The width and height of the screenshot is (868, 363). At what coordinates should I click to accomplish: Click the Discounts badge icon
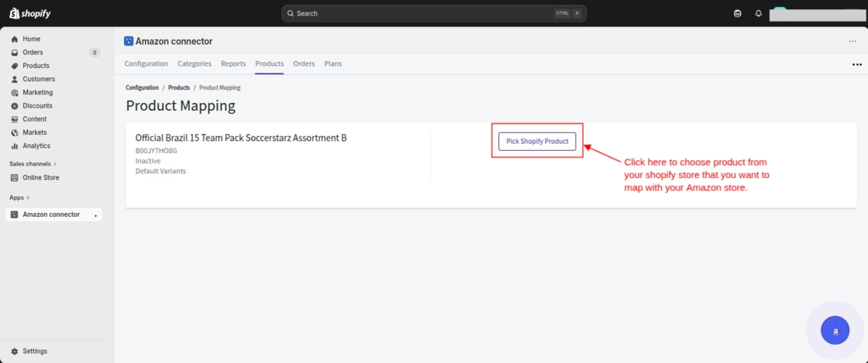tap(15, 105)
